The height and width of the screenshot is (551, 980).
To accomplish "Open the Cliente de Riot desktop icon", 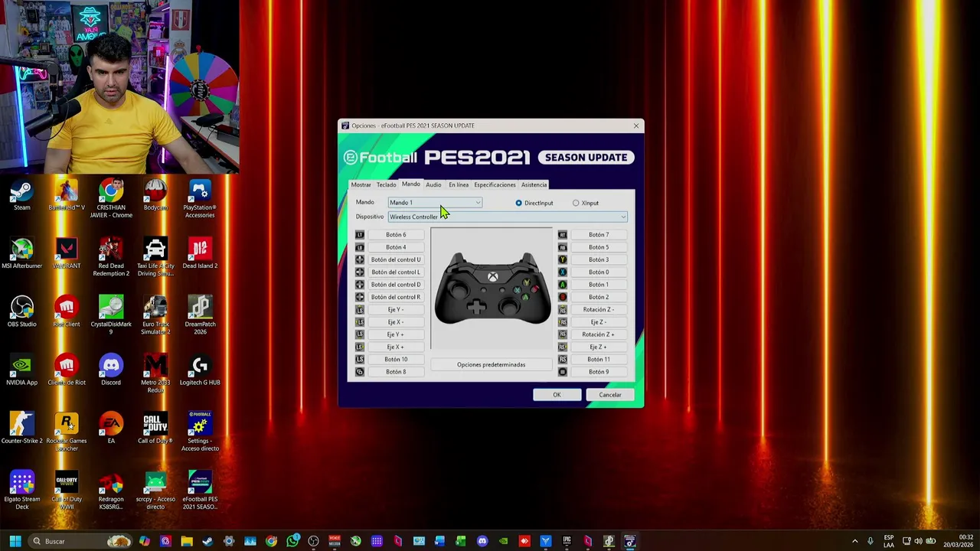I will pos(67,370).
